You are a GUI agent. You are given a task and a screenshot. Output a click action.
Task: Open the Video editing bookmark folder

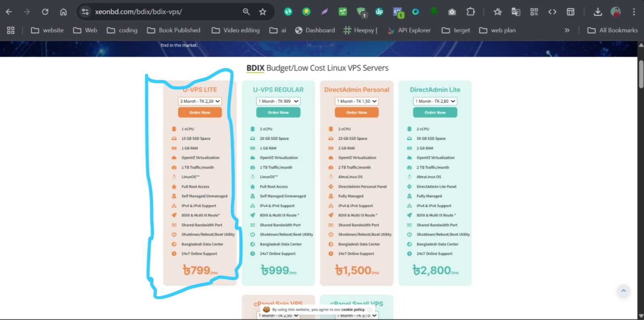[236, 30]
